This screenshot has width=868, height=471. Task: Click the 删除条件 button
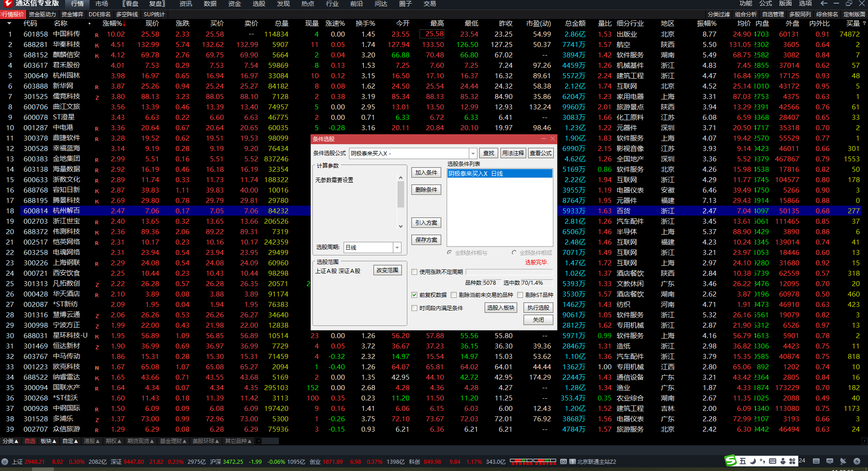[x=426, y=190]
